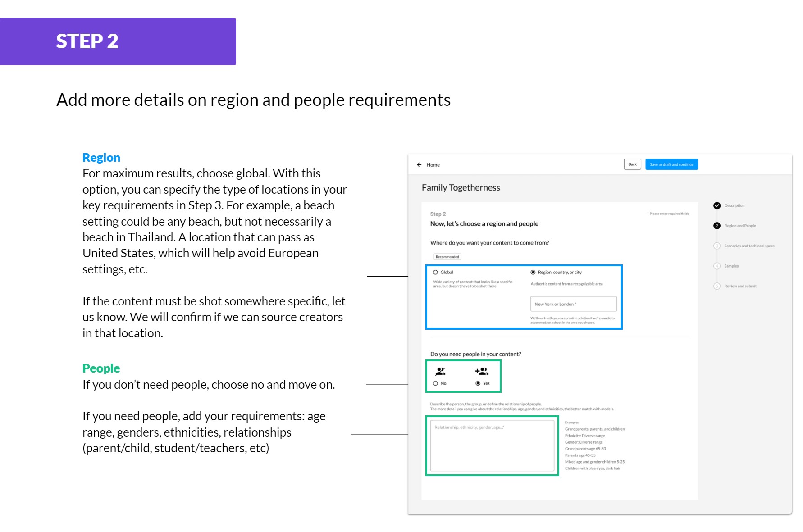The height and width of the screenshot is (532, 803).
Task: Click the relationship, ethnicity, gender, age textbox
Action: (x=492, y=446)
